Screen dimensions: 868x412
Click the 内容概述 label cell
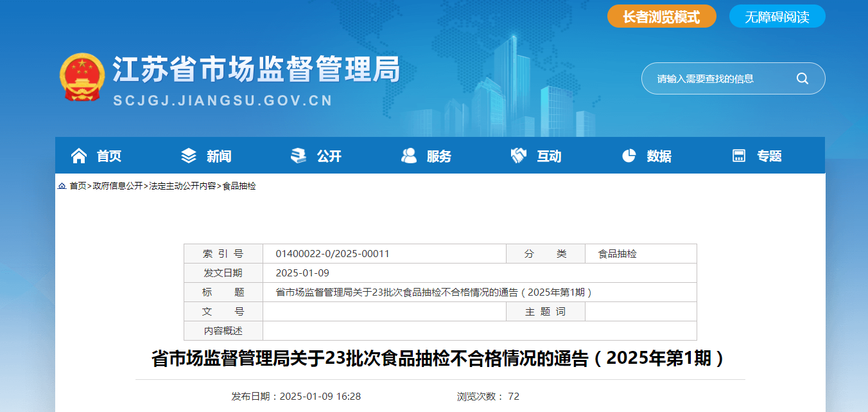223,331
